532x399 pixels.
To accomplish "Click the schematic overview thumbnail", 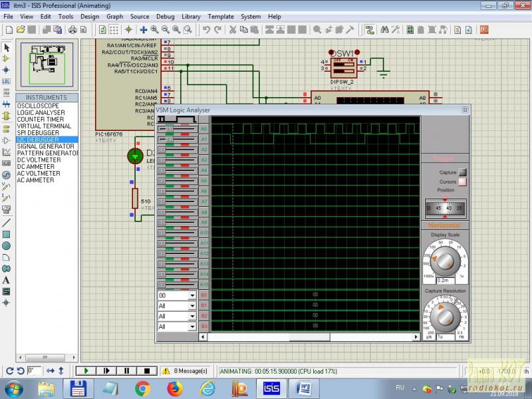I will click(x=47, y=65).
